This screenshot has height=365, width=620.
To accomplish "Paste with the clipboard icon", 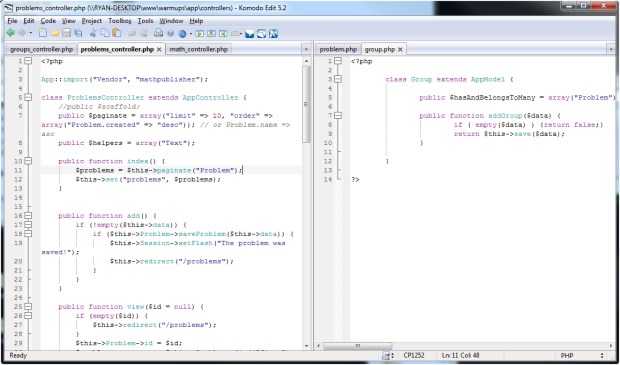I will coord(117,33).
